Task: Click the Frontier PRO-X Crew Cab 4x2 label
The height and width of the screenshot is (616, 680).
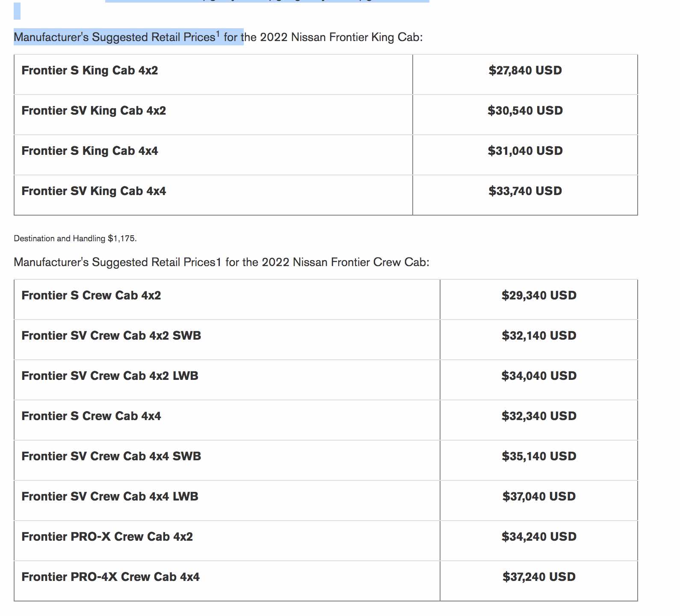Action: 107,537
